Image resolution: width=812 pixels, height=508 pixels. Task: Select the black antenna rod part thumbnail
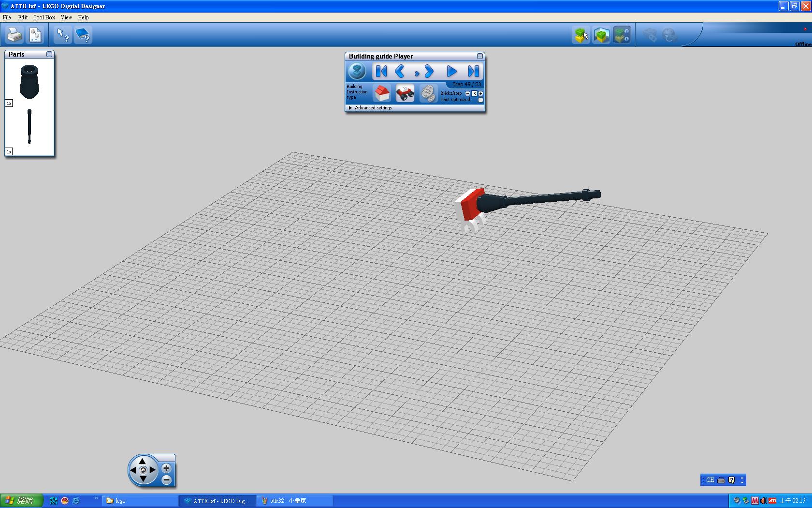(29, 126)
